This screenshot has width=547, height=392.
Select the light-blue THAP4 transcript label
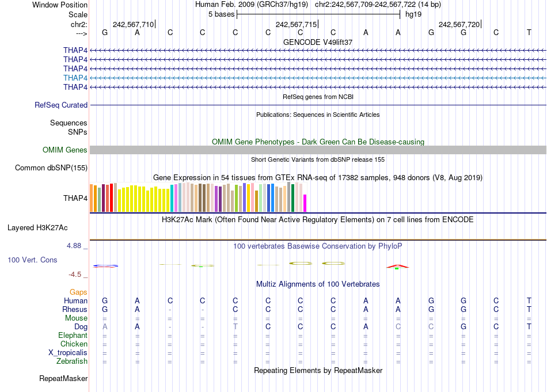(75, 78)
